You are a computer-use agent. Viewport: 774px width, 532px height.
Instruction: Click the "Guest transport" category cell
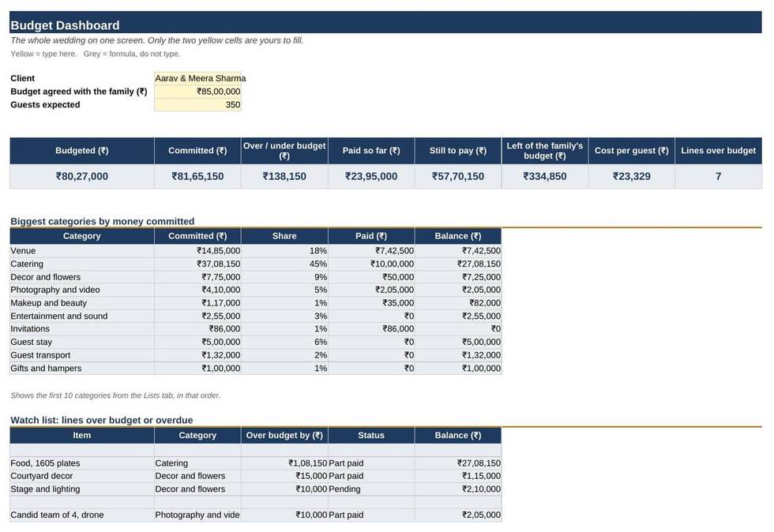pyautogui.click(x=82, y=355)
